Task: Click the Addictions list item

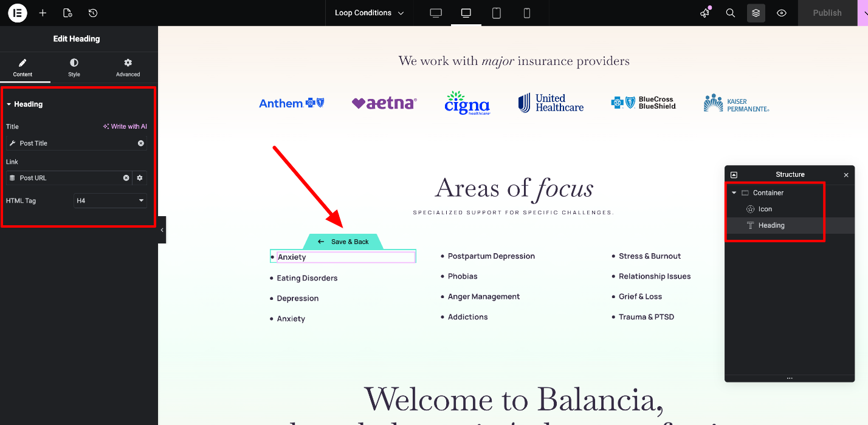Action: coord(468,317)
